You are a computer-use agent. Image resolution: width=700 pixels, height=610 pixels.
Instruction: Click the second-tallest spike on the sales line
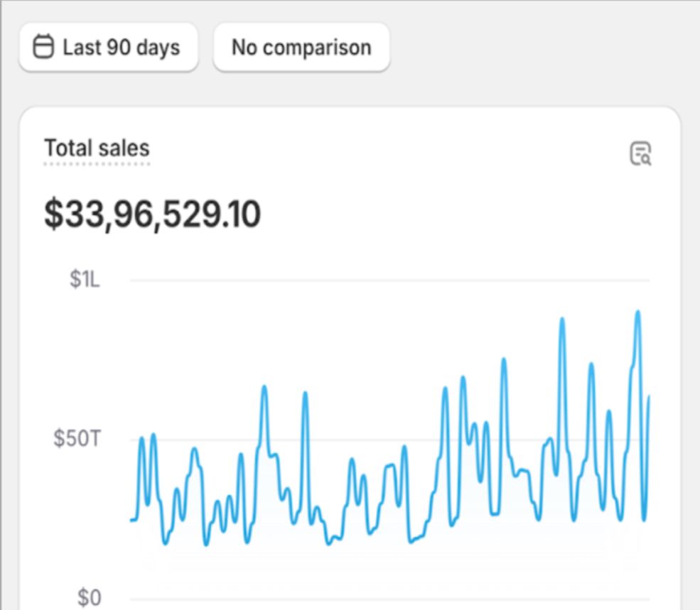pyautogui.click(x=562, y=319)
